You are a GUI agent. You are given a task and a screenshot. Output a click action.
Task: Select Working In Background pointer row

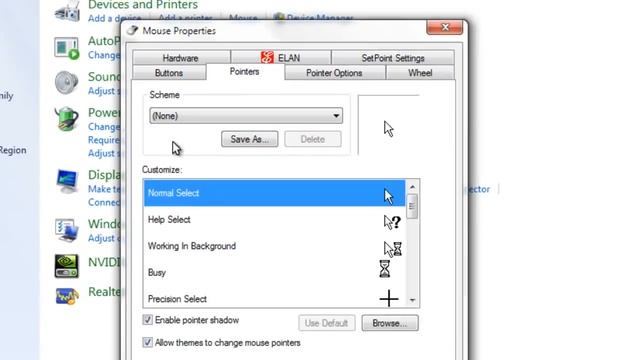point(274,246)
